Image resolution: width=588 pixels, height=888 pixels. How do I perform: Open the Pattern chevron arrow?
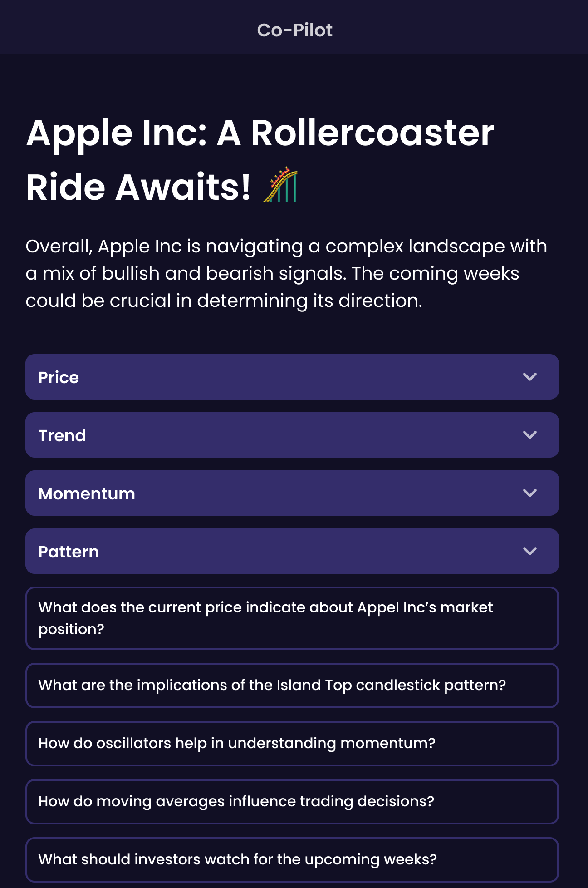pos(530,551)
